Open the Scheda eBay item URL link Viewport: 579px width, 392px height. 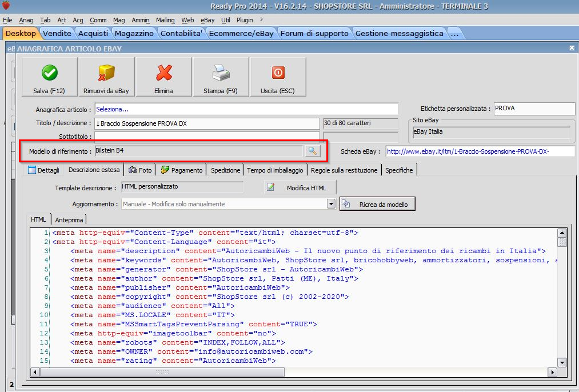tap(468, 151)
